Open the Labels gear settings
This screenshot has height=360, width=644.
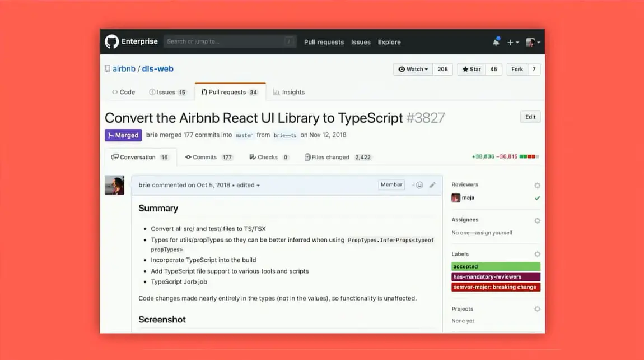[537, 254]
